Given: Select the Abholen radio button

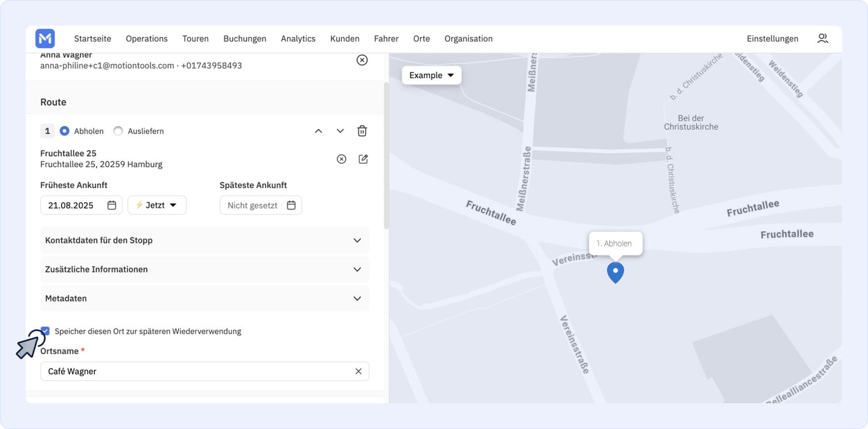Looking at the screenshot, I should pos(64,131).
